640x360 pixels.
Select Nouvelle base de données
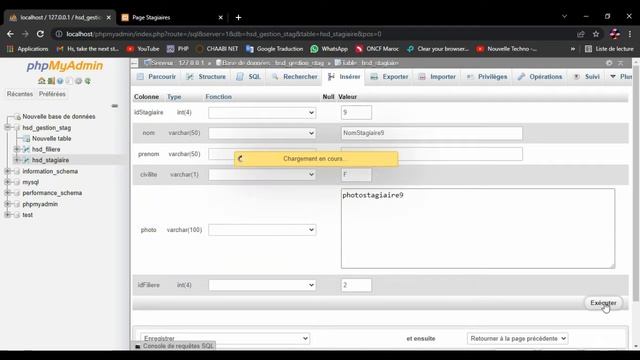59,117
